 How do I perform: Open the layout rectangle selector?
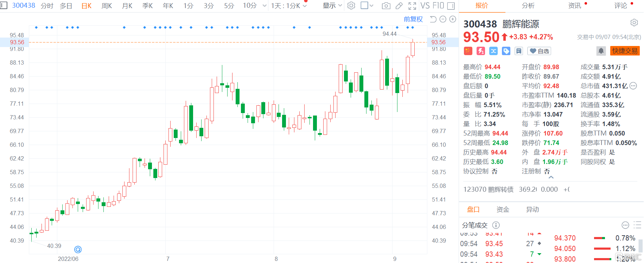[364, 6]
